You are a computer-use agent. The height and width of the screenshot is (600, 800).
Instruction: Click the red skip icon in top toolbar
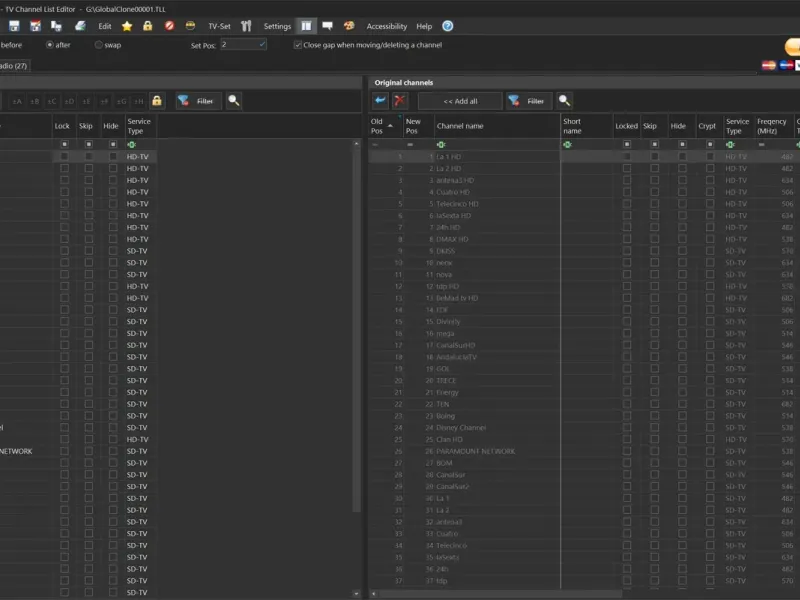coord(169,26)
